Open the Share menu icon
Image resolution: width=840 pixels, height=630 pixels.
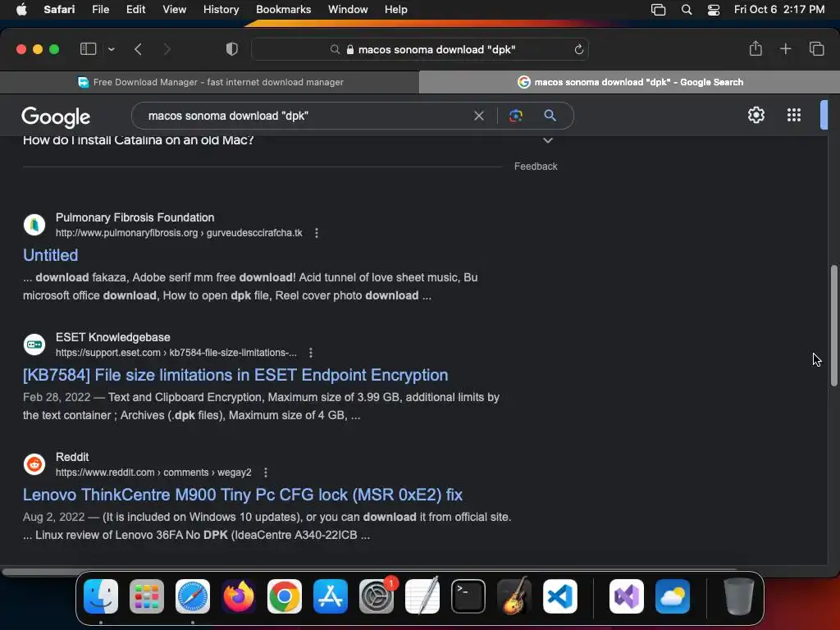pyautogui.click(x=756, y=48)
